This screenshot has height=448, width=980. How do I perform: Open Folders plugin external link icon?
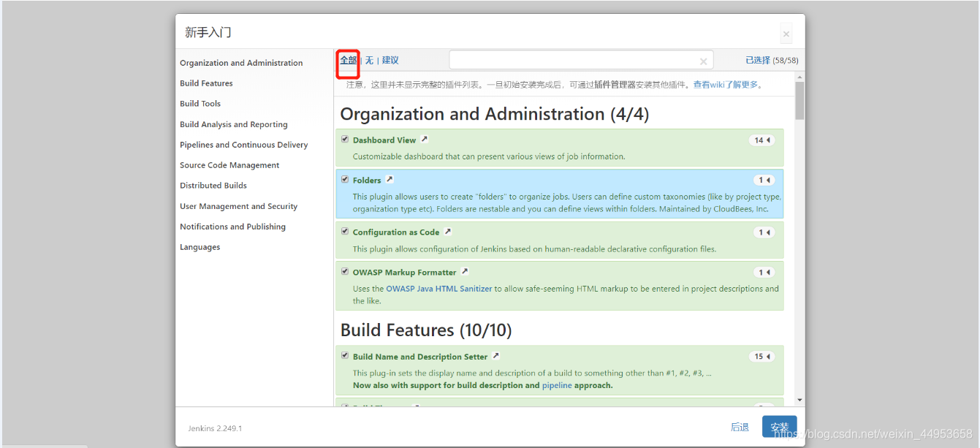click(x=390, y=180)
